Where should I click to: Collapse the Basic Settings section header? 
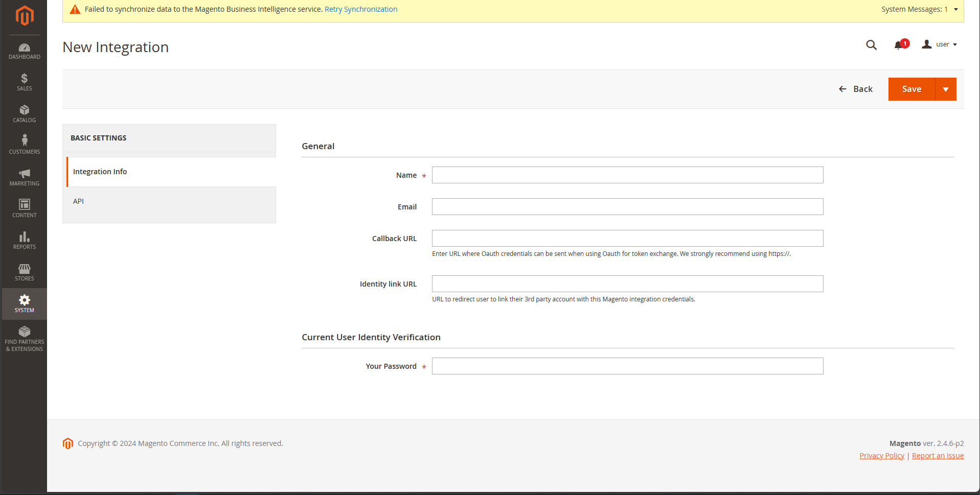[x=169, y=138]
